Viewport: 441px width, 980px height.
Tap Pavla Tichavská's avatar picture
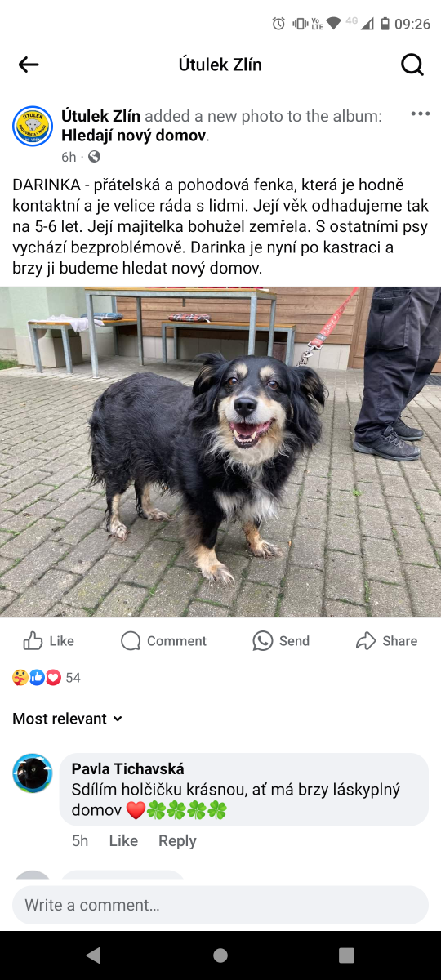(33, 773)
